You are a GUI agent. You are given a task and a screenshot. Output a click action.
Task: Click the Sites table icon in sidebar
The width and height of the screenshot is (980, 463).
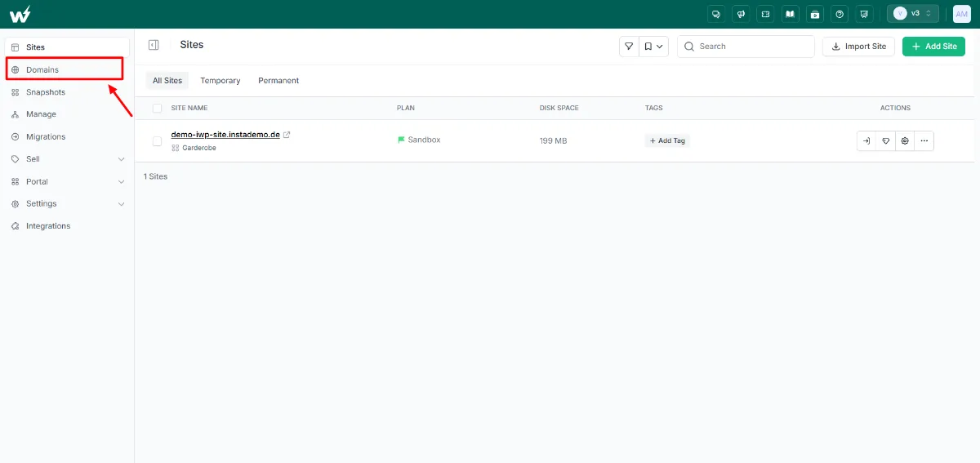click(x=16, y=47)
